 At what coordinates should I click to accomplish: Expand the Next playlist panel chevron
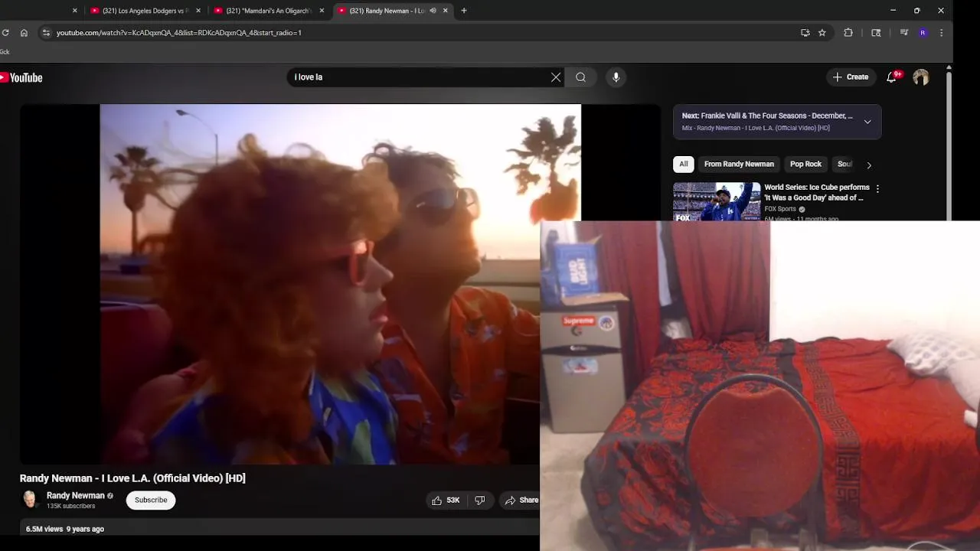coord(867,122)
